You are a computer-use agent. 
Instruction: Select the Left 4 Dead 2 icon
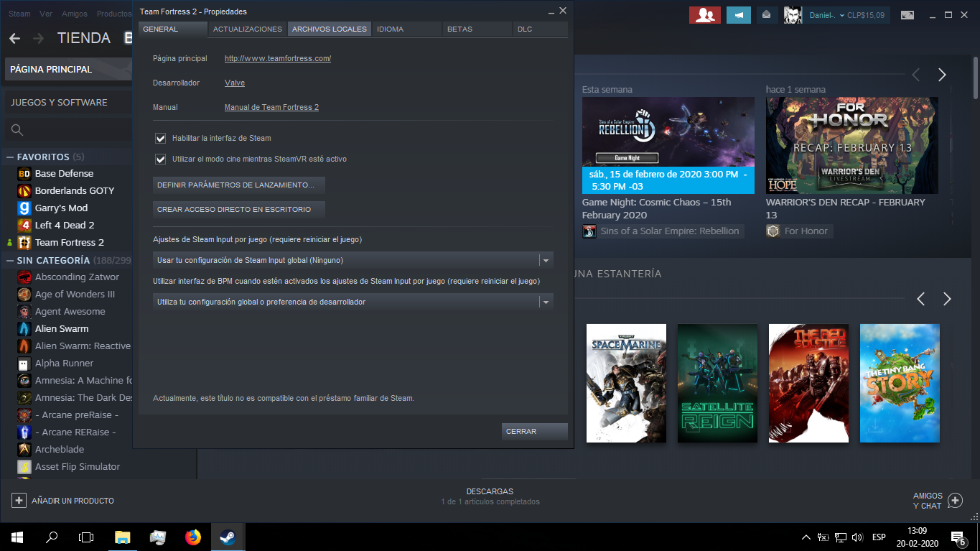[24, 225]
